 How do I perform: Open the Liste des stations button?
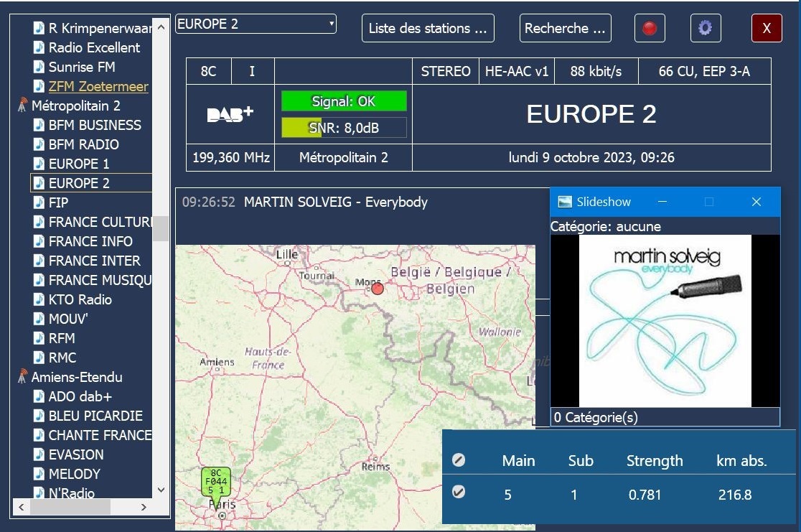tap(428, 28)
